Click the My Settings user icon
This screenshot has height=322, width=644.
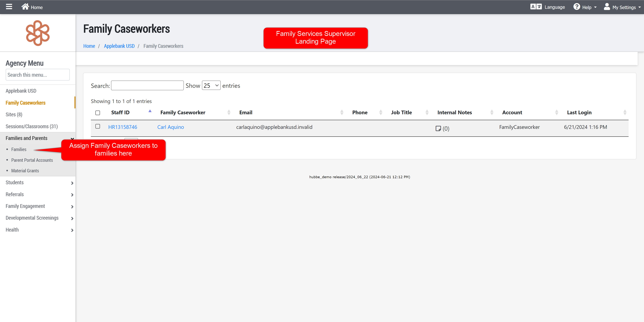point(607,7)
